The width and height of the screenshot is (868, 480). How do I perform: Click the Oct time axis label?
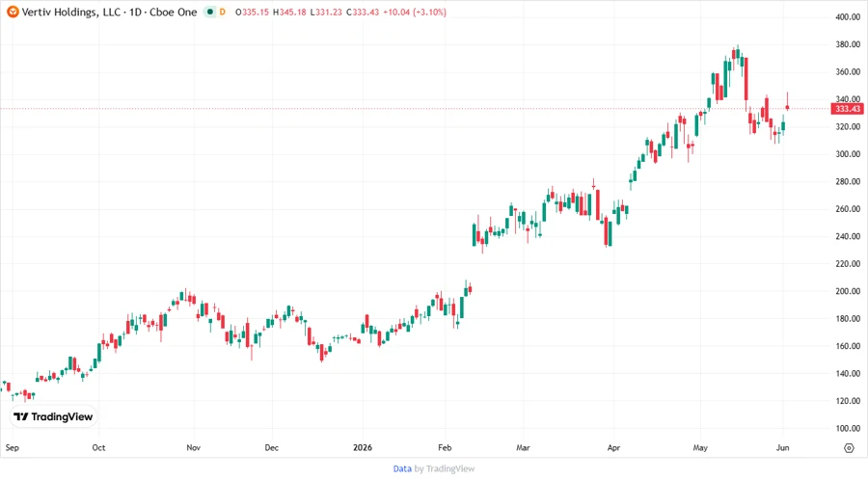point(98,447)
